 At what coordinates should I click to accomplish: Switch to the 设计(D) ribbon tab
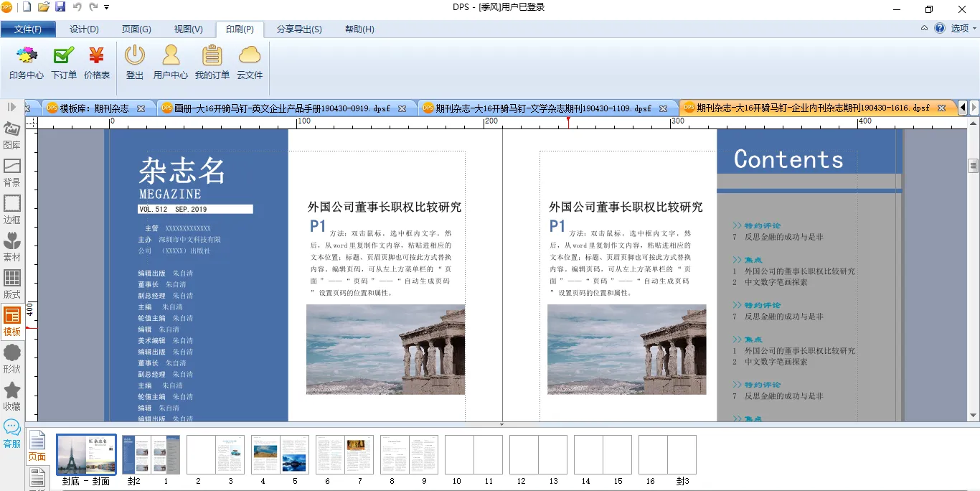(84, 29)
